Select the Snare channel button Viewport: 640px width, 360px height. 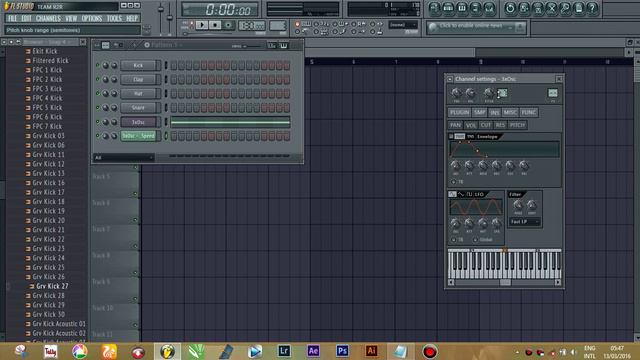pyautogui.click(x=138, y=108)
